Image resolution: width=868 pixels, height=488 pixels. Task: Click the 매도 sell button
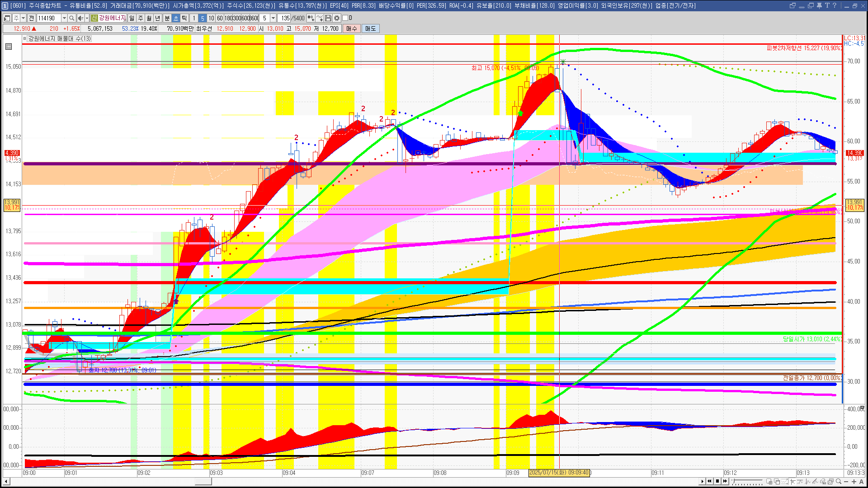pyautogui.click(x=370, y=28)
